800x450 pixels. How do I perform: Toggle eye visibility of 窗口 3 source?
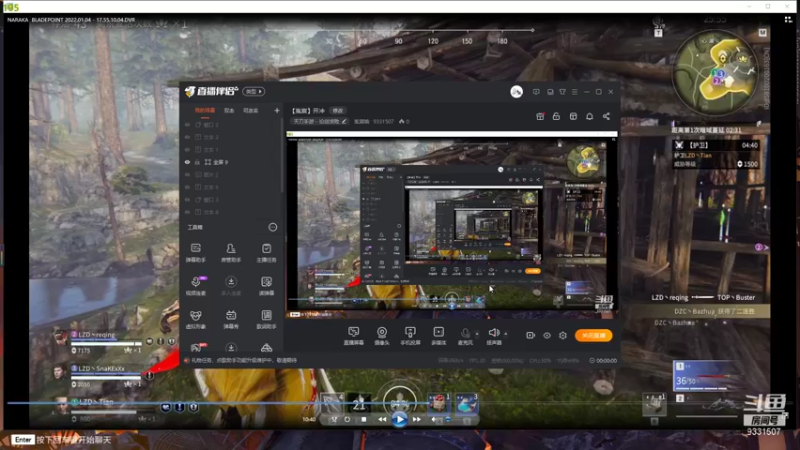coord(187,199)
